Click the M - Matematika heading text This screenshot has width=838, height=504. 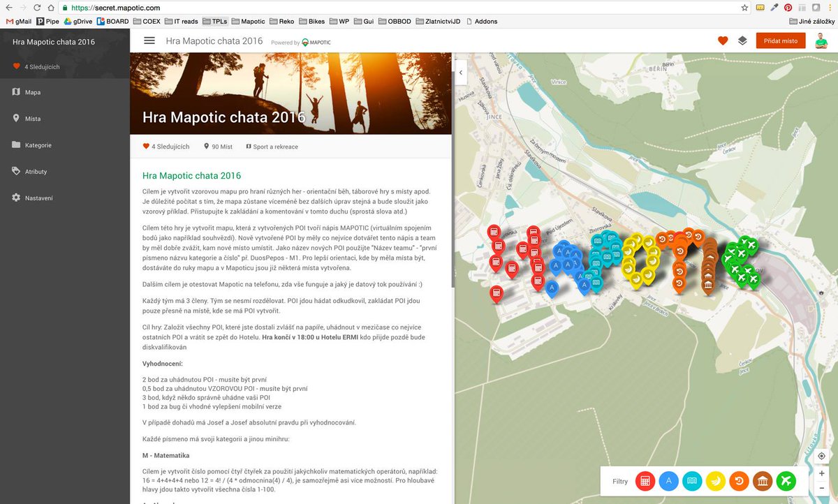pyautogui.click(x=166, y=456)
